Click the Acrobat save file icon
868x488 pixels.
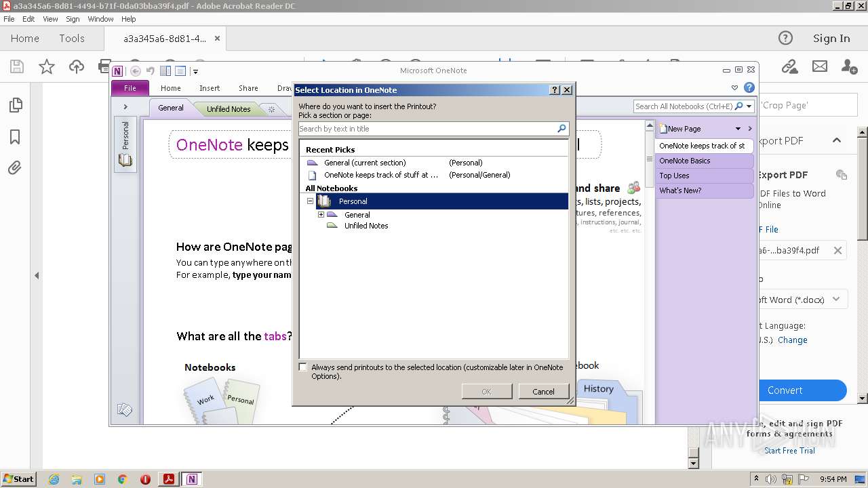[17, 66]
